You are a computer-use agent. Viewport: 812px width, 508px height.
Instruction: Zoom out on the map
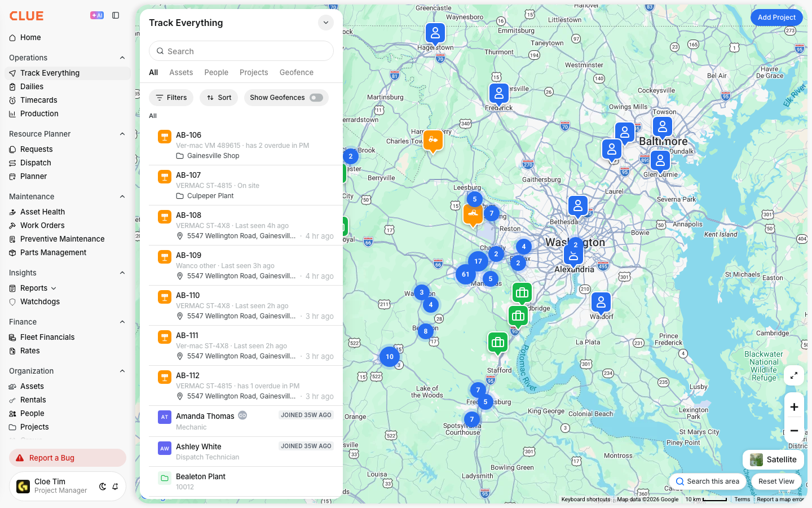794,431
